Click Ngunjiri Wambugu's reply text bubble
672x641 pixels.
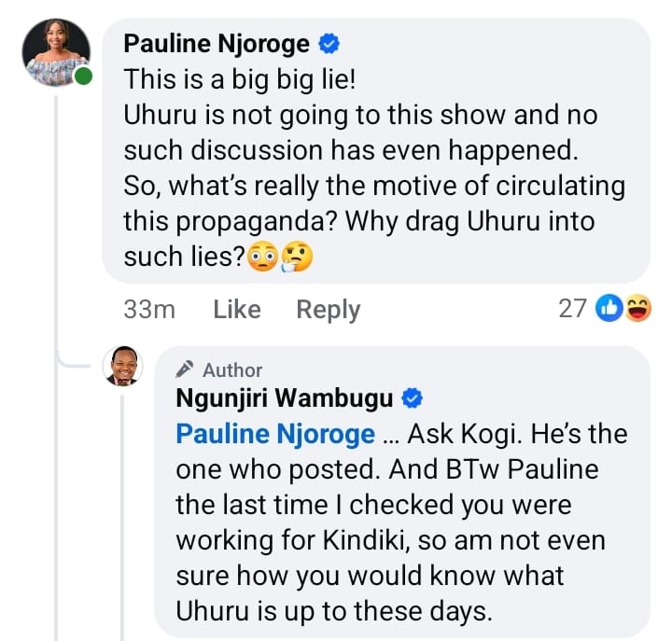pyautogui.click(x=402, y=492)
